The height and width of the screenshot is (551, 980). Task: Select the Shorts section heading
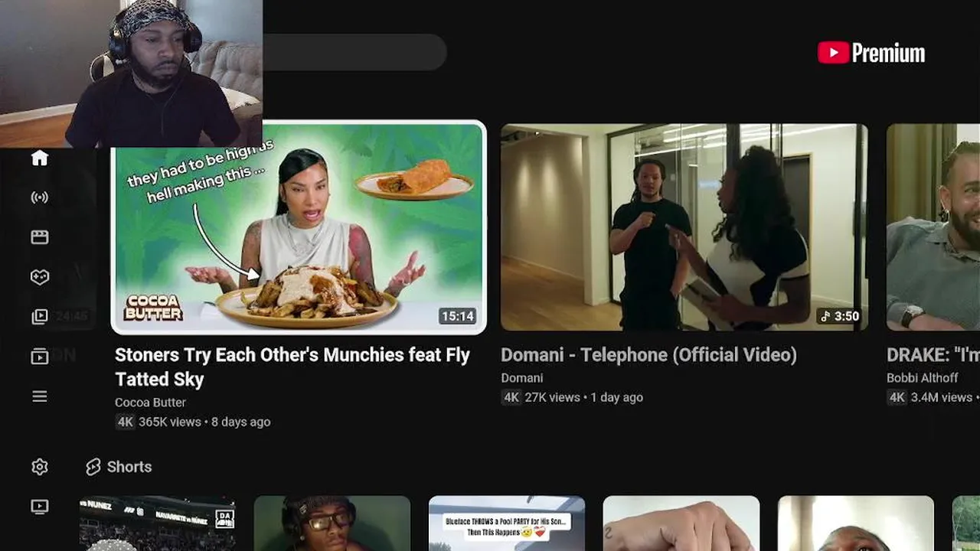tap(129, 467)
